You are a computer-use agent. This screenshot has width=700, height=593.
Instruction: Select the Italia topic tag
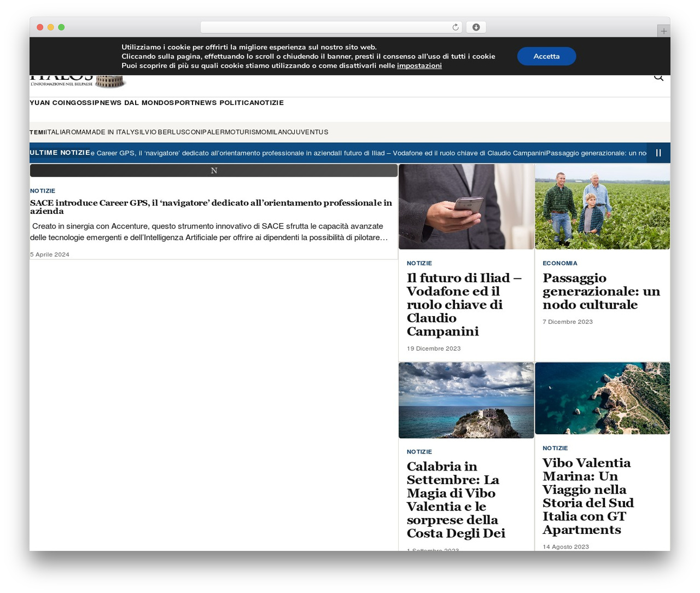pos(57,132)
